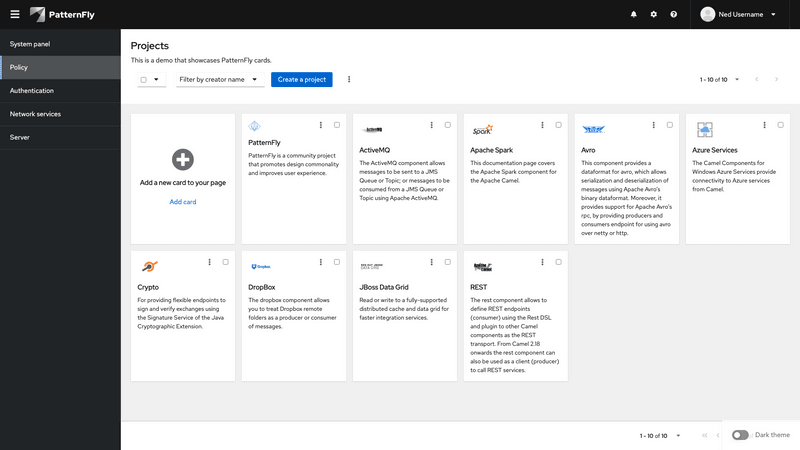Screen dimensions: 800x450
Task: Open the kebab menu on DropBox card
Action: (320, 262)
